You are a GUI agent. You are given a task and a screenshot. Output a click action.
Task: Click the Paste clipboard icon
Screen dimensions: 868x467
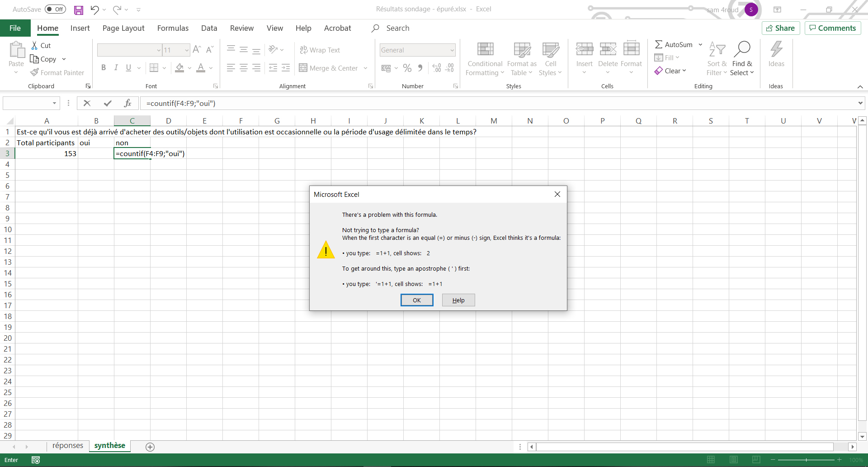pos(17,50)
